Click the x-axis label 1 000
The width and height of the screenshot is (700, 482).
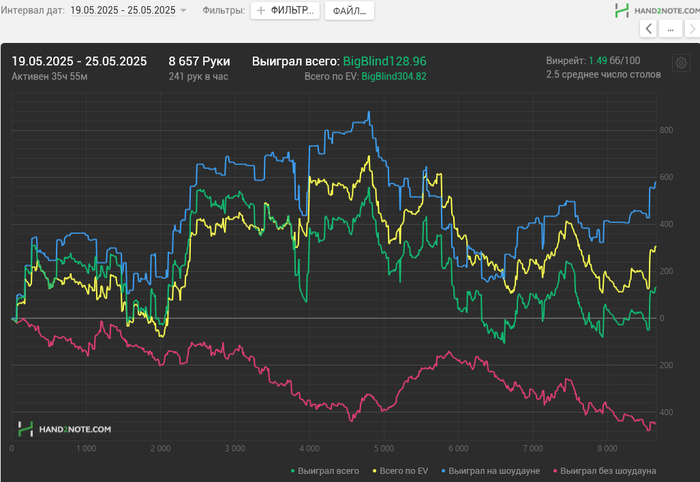[86, 449]
